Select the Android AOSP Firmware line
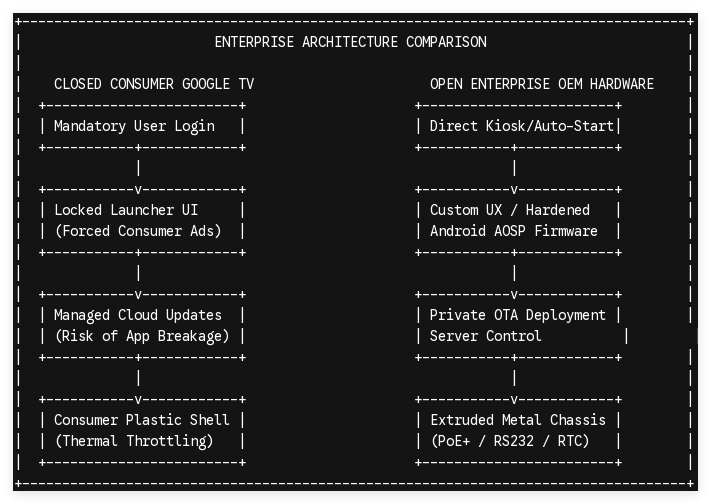The width and height of the screenshot is (711, 504). pyautogui.click(x=514, y=231)
